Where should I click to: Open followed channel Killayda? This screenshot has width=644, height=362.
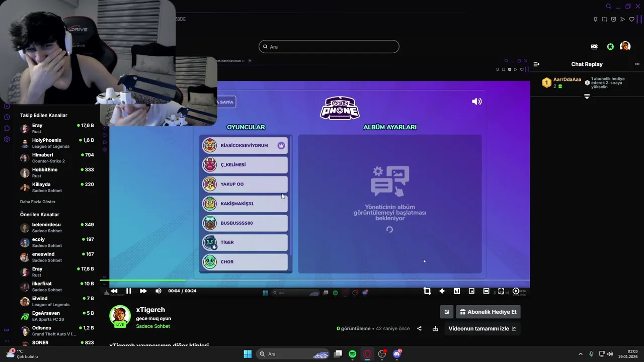click(x=57, y=187)
